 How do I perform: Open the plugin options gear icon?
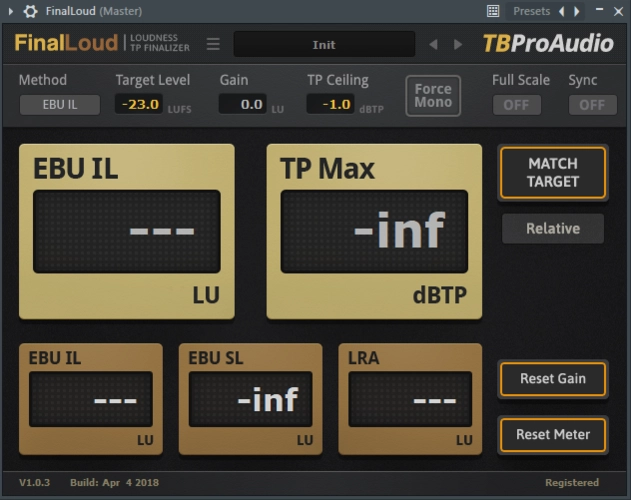point(30,11)
